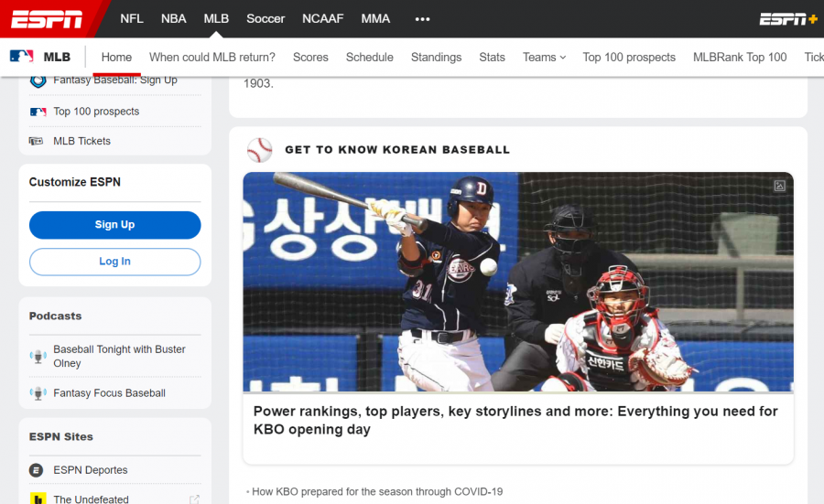This screenshot has width=824, height=504.
Task: Go to NCAAF section
Action: (x=322, y=19)
